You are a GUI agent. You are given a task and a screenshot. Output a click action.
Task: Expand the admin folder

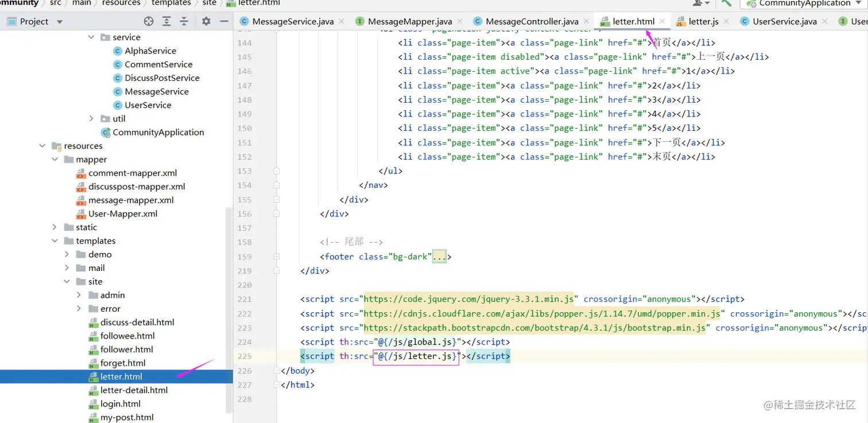[x=79, y=295]
